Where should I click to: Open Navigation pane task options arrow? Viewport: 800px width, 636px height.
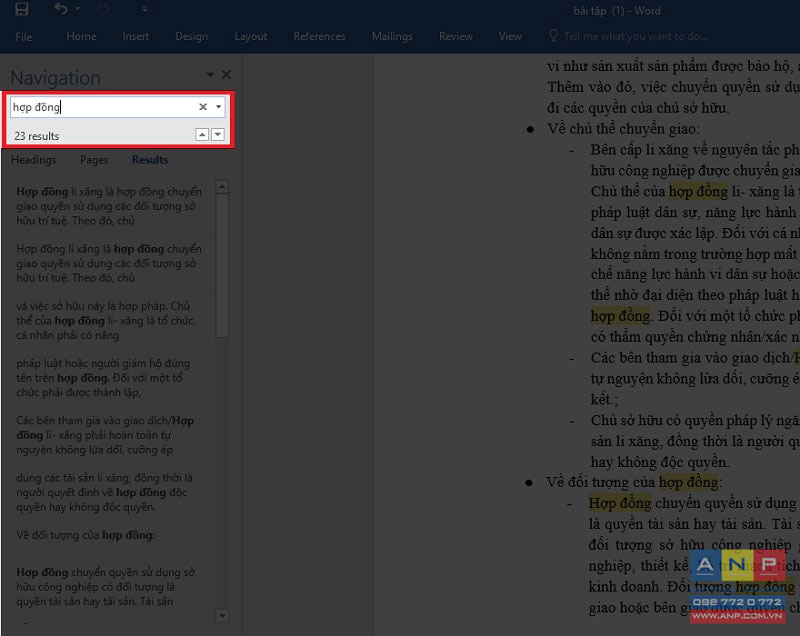click(x=210, y=74)
